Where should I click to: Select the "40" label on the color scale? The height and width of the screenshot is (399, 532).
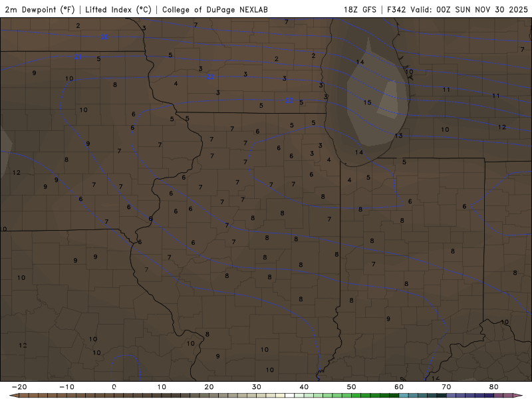point(304,387)
